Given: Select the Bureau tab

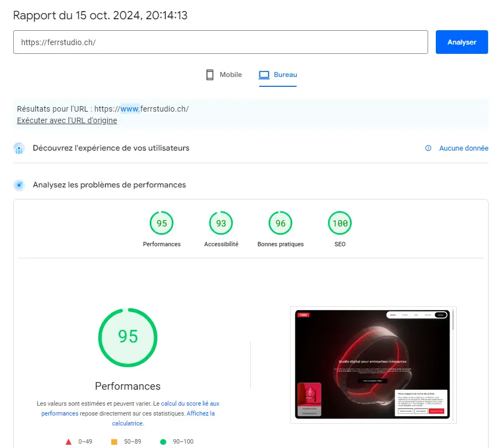Looking at the screenshot, I should pyautogui.click(x=278, y=75).
